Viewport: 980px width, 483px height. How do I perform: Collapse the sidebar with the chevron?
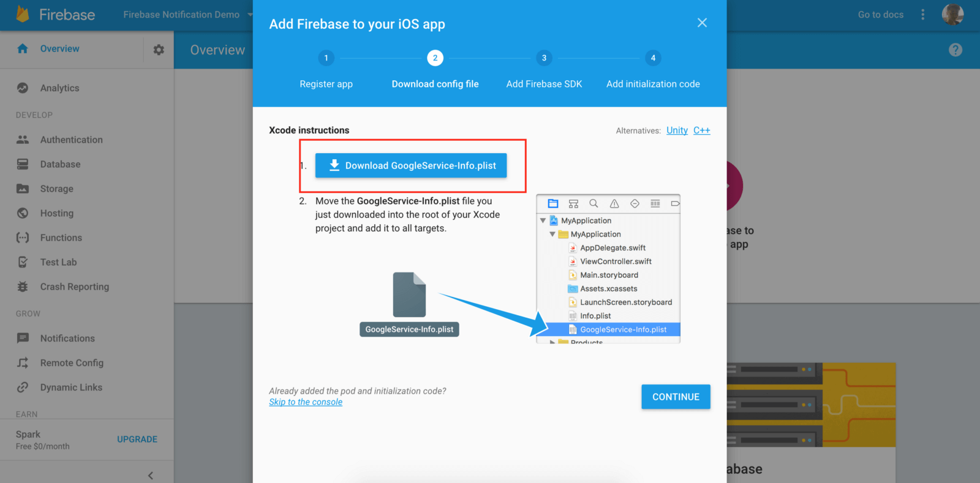[x=151, y=475]
